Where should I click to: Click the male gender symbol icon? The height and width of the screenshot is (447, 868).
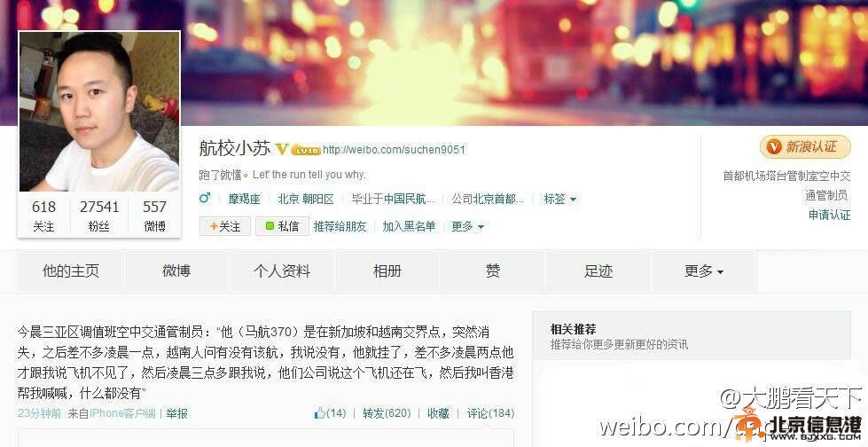[205, 199]
